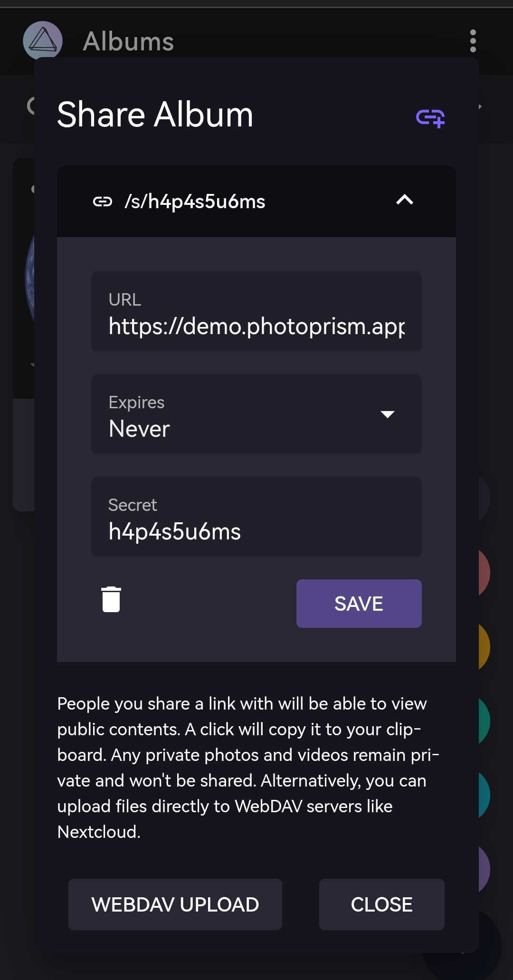Open the three-dot overflow menu
Screen dimensions: 513x980
(473, 42)
